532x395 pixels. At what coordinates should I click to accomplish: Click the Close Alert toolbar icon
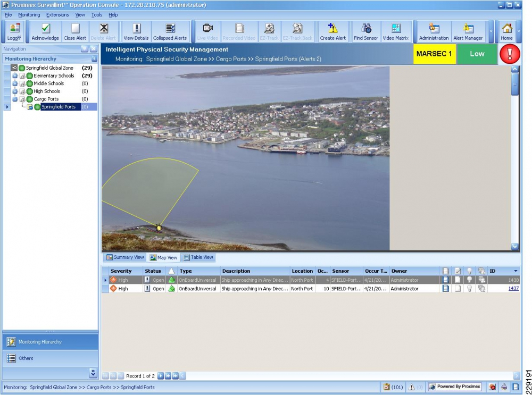click(75, 31)
